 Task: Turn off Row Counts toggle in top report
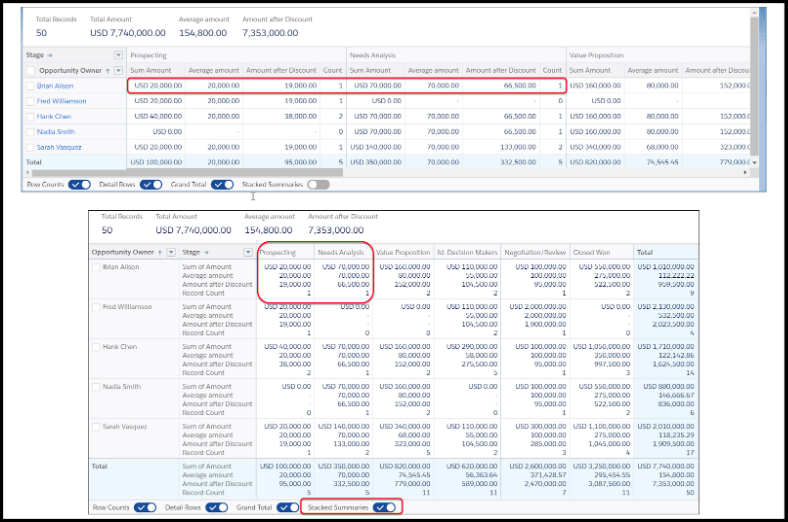79,185
